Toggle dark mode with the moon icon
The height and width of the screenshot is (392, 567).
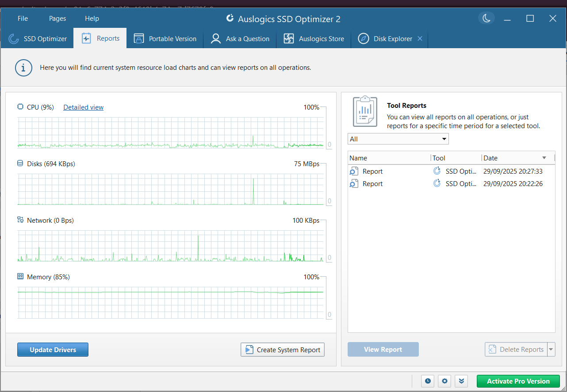point(486,19)
